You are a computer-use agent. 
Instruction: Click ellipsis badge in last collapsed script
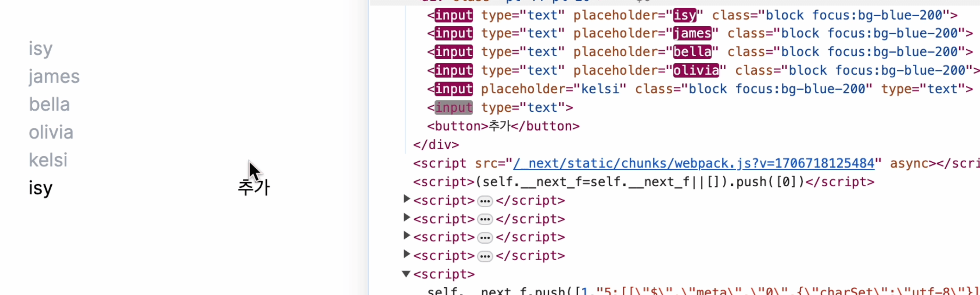tap(485, 256)
